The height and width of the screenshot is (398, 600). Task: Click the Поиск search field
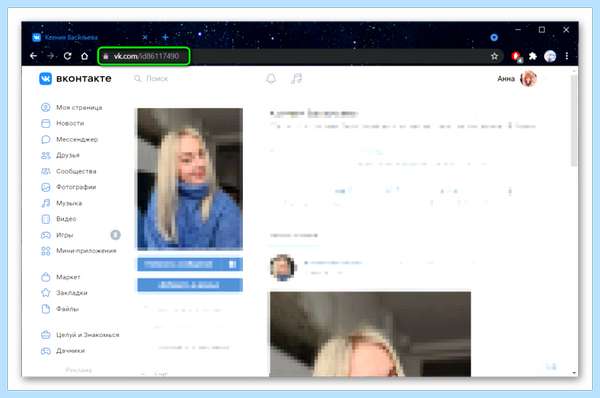coord(191,78)
